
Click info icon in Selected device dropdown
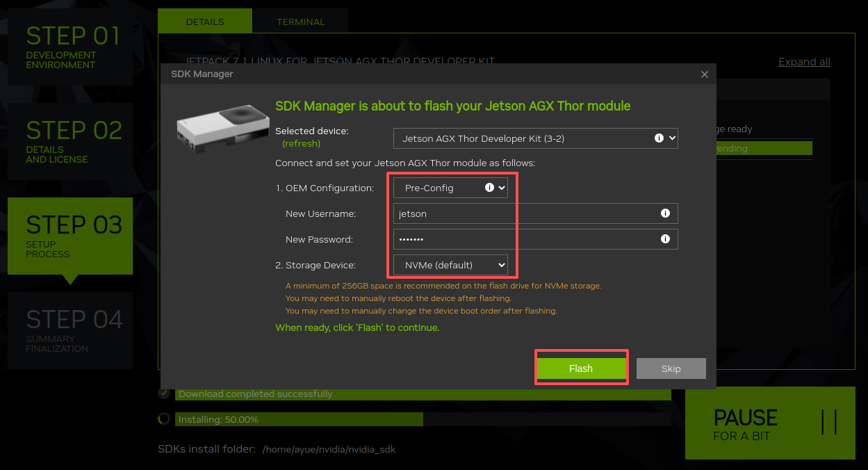[659, 138]
